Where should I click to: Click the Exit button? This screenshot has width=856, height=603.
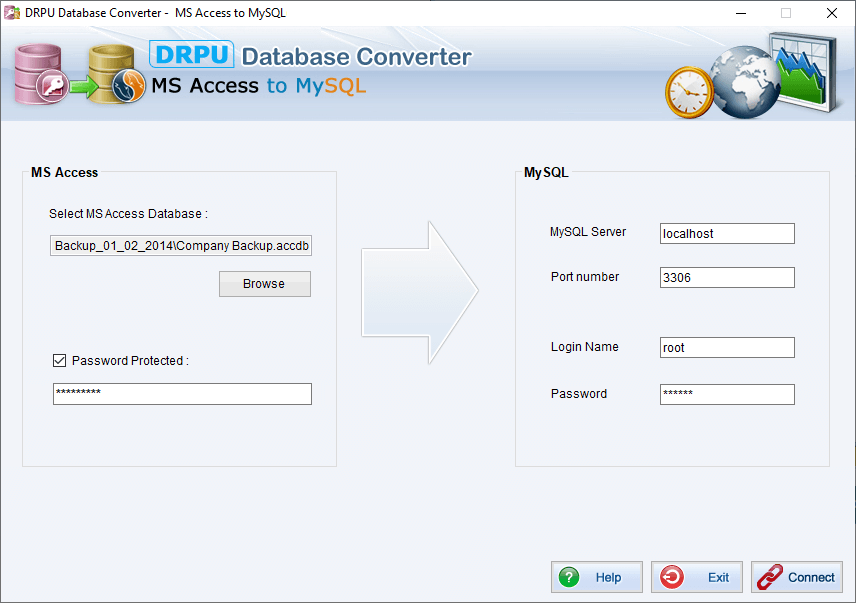click(697, 577)
